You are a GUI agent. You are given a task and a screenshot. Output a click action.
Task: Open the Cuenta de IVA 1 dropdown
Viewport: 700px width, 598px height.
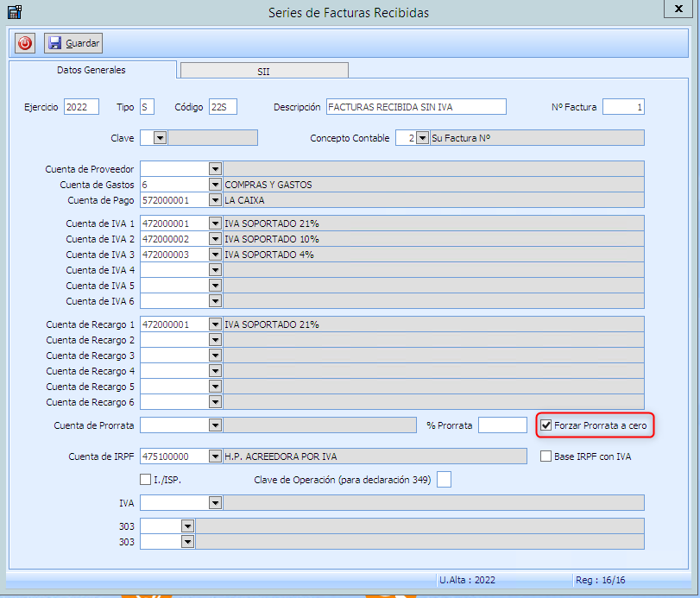pos(215,223)
